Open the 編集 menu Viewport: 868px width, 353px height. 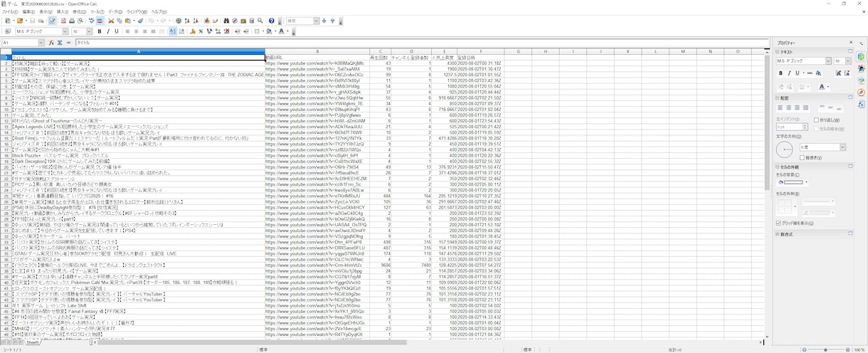coord(28,12)
